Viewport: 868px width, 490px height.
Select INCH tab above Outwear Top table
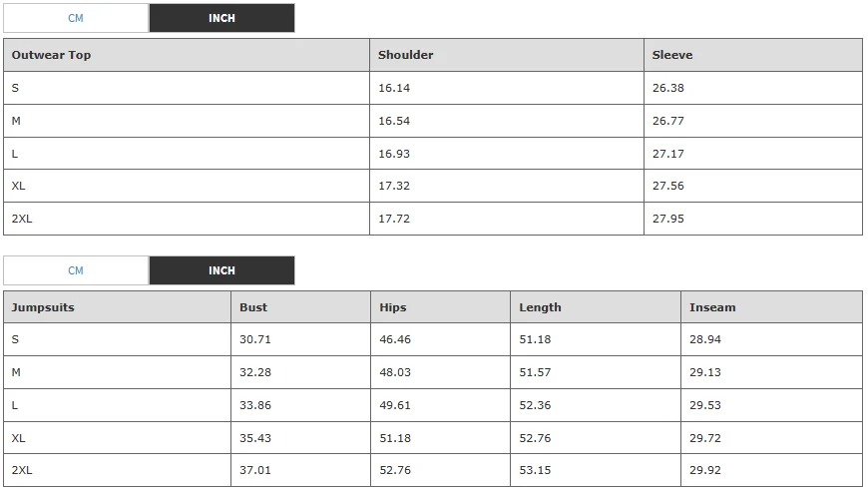coord(221,18)
